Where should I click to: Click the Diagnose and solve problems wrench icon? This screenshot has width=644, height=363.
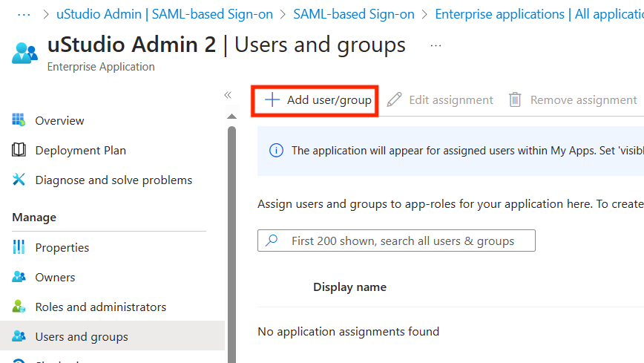point(19,180)
